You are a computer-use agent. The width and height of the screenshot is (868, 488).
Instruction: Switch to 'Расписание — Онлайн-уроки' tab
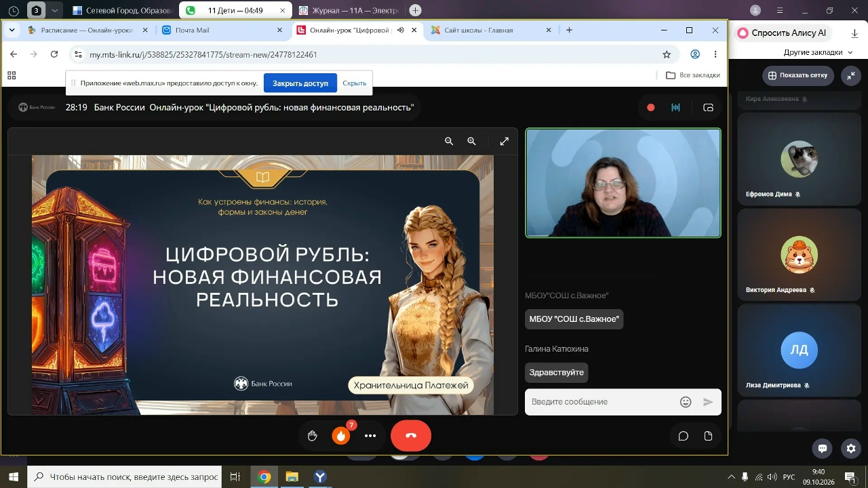click(x=87, y=30)
